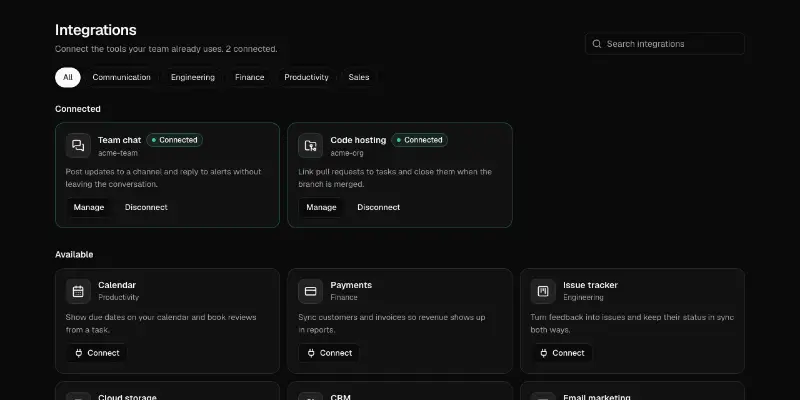Click the '2 connected' subtitle text

pos(252,49)
